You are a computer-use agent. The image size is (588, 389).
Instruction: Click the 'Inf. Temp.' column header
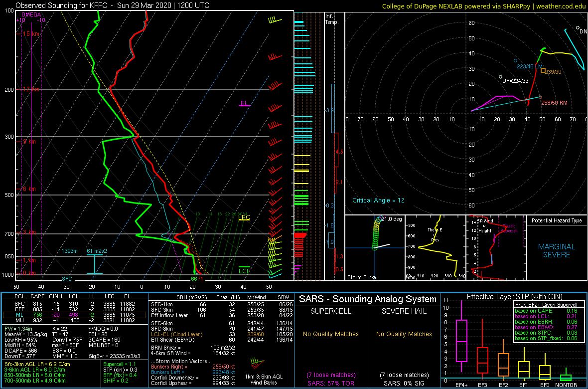pyautogui.click(x=332, y=19)
